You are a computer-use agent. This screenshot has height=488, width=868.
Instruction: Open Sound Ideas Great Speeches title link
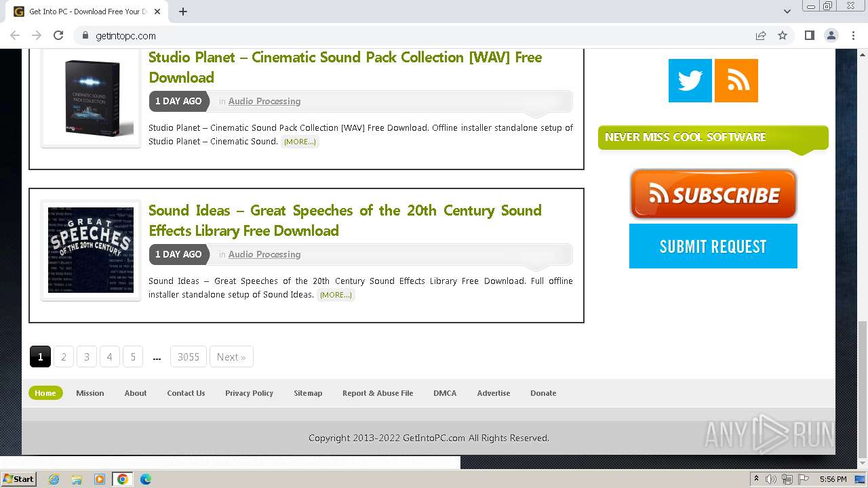tap(345, 220)
